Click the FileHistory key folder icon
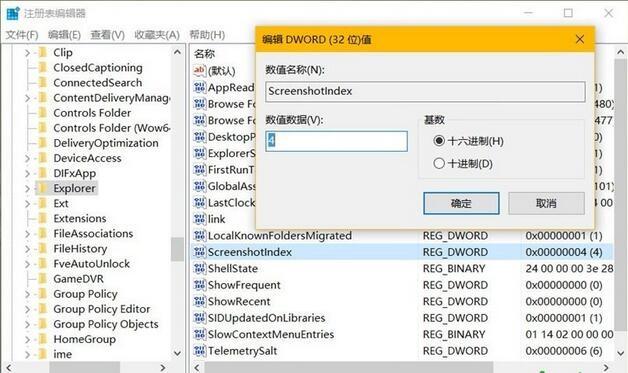Screen dimensions: 628x373 (42, 248)
